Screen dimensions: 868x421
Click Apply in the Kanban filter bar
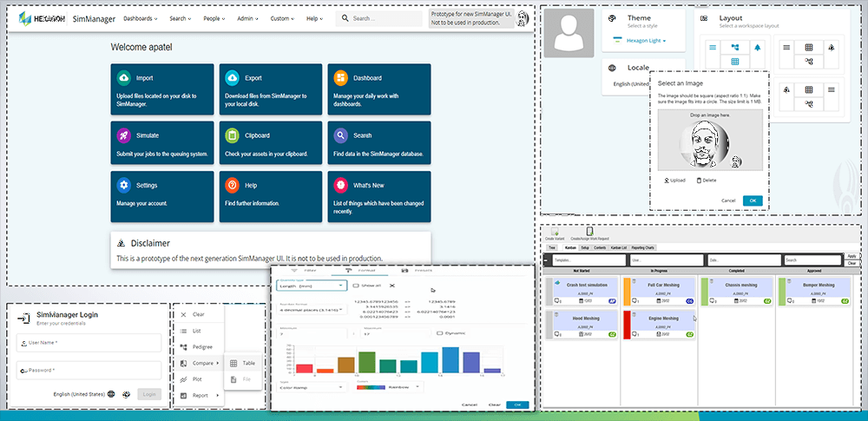pos(852,256)
